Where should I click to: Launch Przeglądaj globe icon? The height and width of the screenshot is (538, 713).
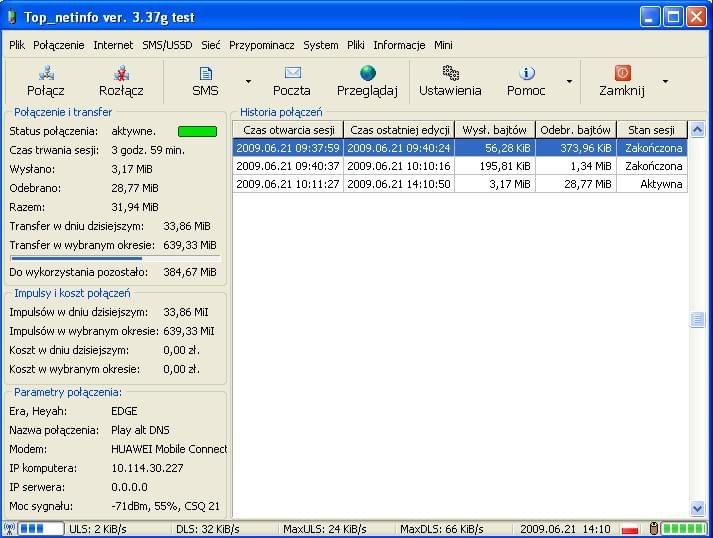(367, 73)
